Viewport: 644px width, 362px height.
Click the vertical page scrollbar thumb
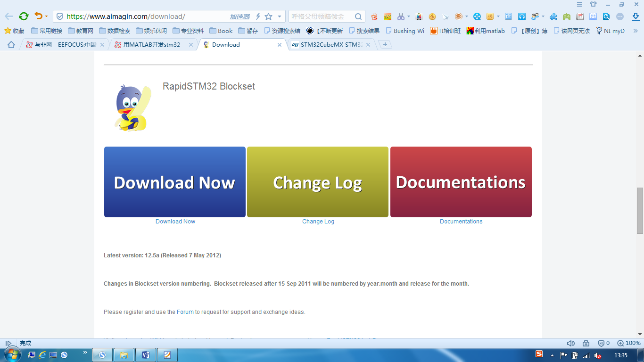(640, 211)
